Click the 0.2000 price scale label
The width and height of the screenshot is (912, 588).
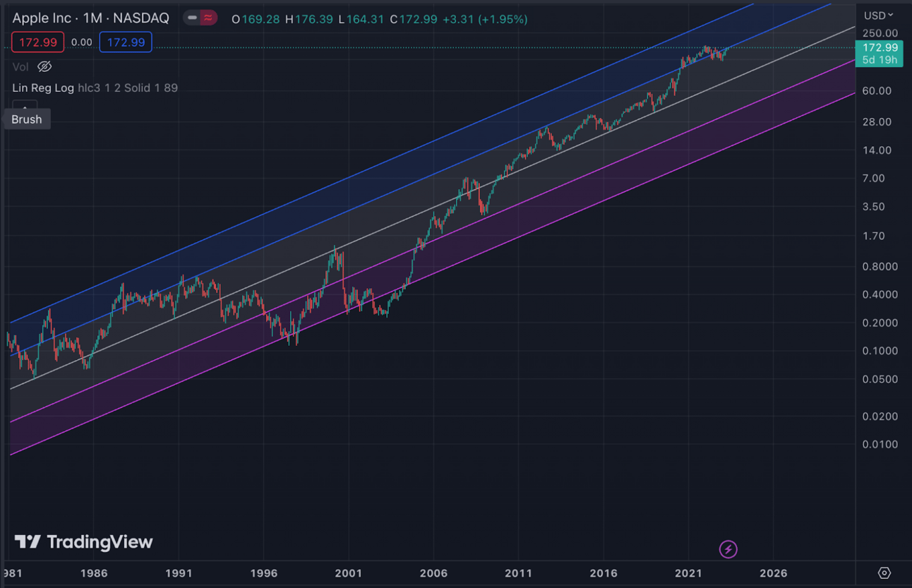click(880, 323)
